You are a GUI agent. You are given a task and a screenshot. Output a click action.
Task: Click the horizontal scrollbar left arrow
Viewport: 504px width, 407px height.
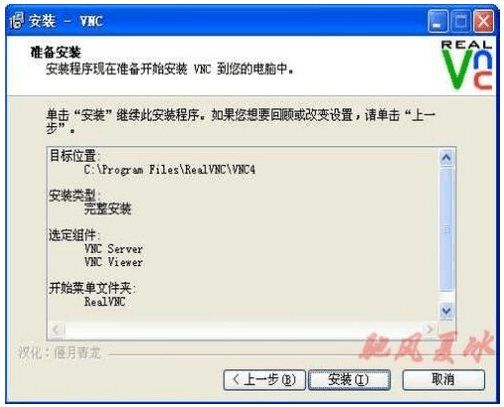57,330
